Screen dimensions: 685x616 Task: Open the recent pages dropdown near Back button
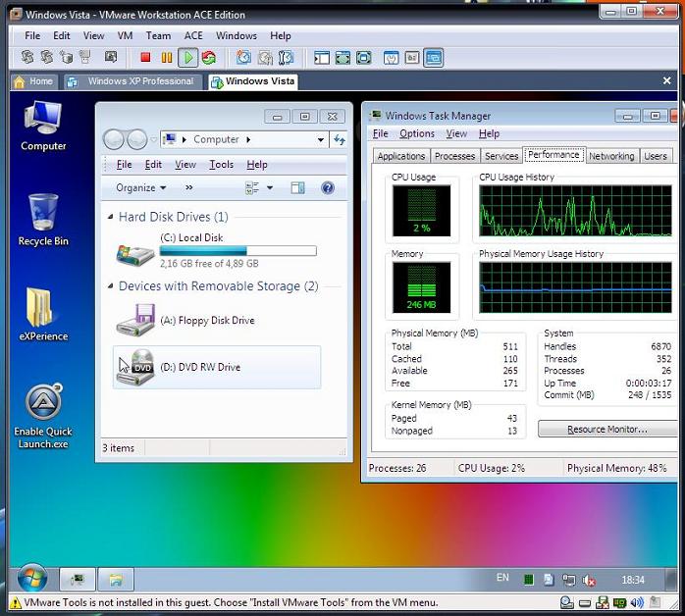point(153,139)
